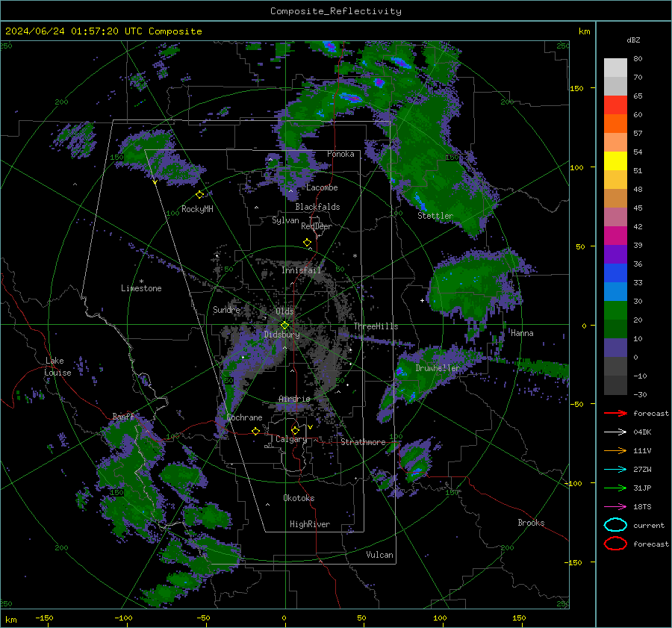Click the Limestone label

(141, 288)
